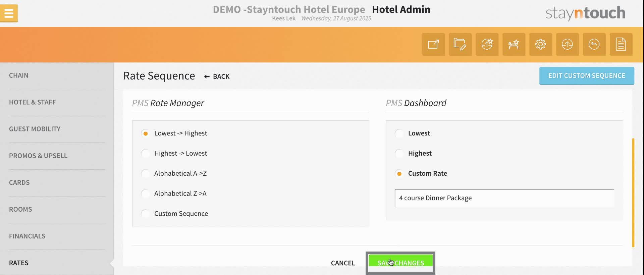The image size is (644, 275).
Task: Select Highest for PMS Dashboard
Action: point(399,154)
